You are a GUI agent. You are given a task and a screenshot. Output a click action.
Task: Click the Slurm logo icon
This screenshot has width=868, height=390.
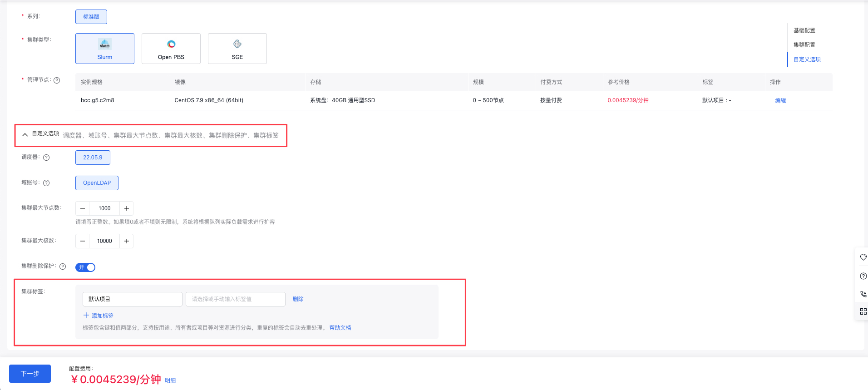tap(105, 44)
